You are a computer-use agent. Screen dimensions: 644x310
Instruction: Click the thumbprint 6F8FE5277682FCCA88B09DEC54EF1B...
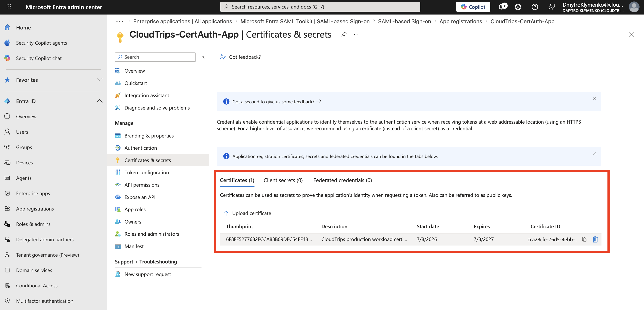point(269,239)
